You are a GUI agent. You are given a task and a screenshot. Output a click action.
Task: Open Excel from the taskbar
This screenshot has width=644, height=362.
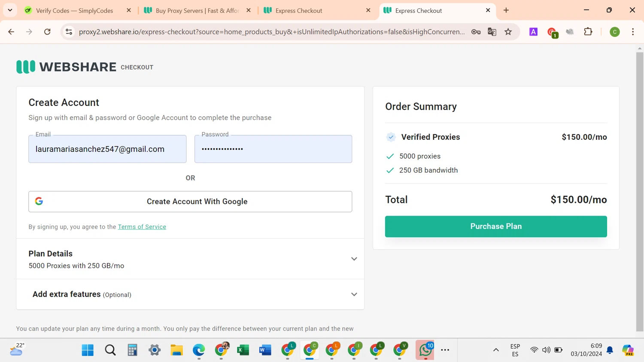coord(243,350)
